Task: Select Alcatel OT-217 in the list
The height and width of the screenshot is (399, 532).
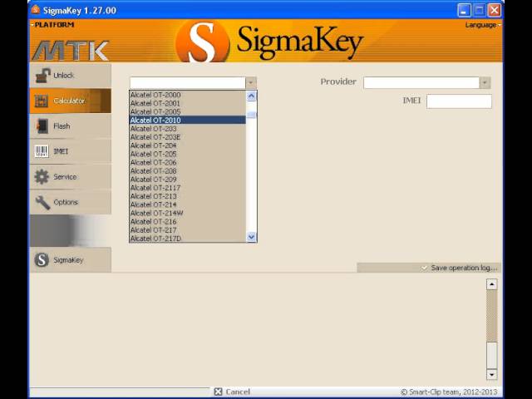Action: [188, 230]
